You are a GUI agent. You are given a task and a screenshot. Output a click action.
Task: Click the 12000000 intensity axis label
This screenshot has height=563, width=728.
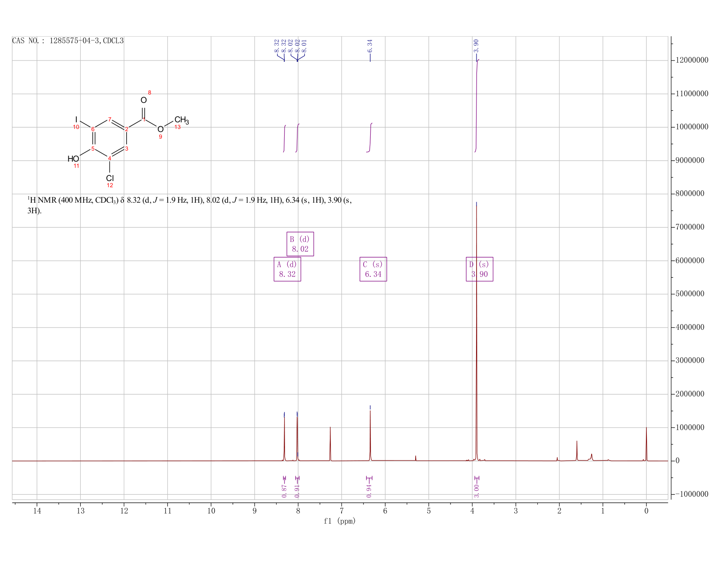point(692,60)
